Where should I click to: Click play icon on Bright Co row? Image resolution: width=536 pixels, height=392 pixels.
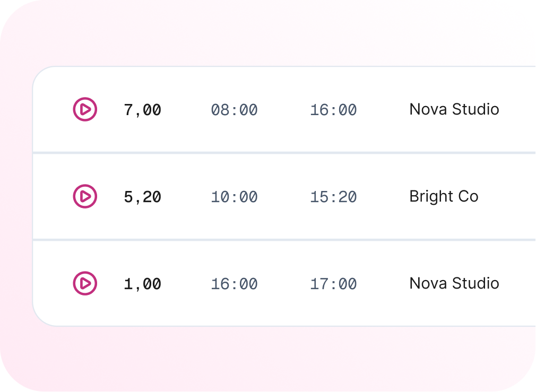(x=85, y=196)
